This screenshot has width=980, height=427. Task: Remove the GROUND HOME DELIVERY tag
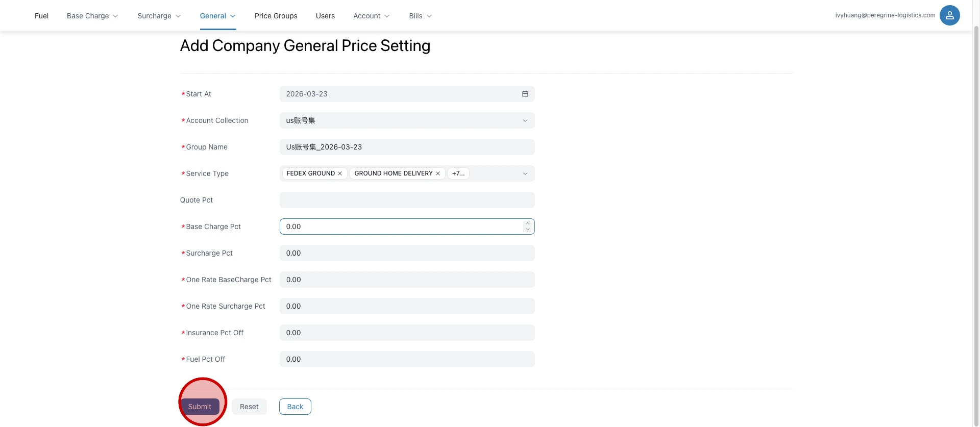point(438,173)
